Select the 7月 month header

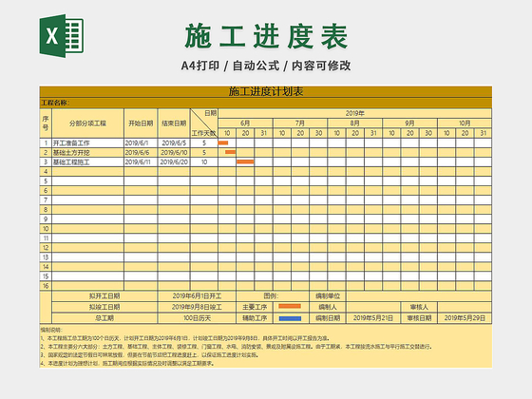pos(300,123)
